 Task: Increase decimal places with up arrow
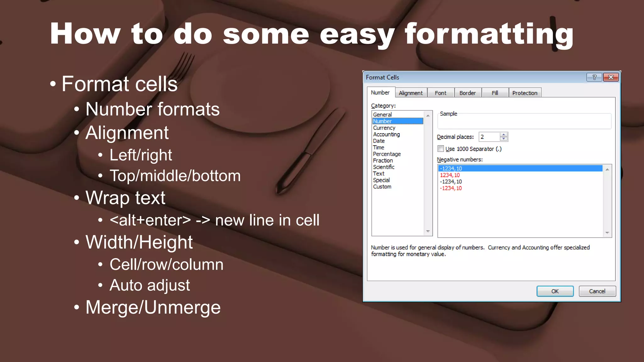coord(504,135)
